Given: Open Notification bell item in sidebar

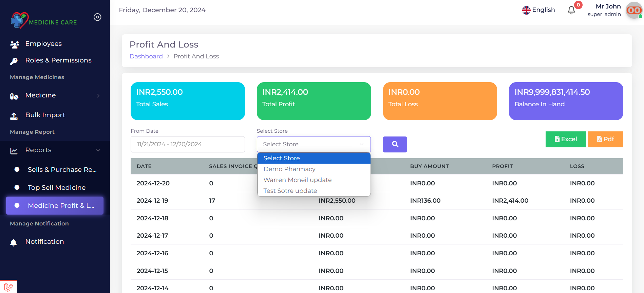Looking at the screenshot, I should 44,242.
